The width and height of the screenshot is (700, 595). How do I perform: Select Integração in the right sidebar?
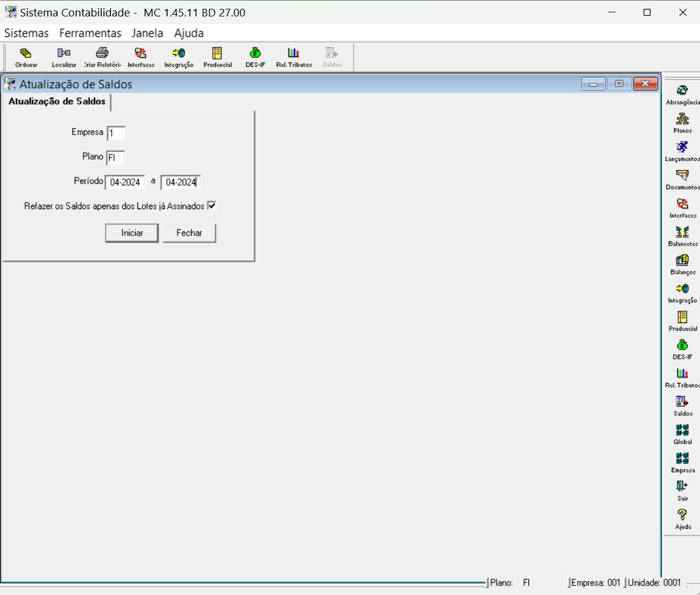tap(682, 293)
